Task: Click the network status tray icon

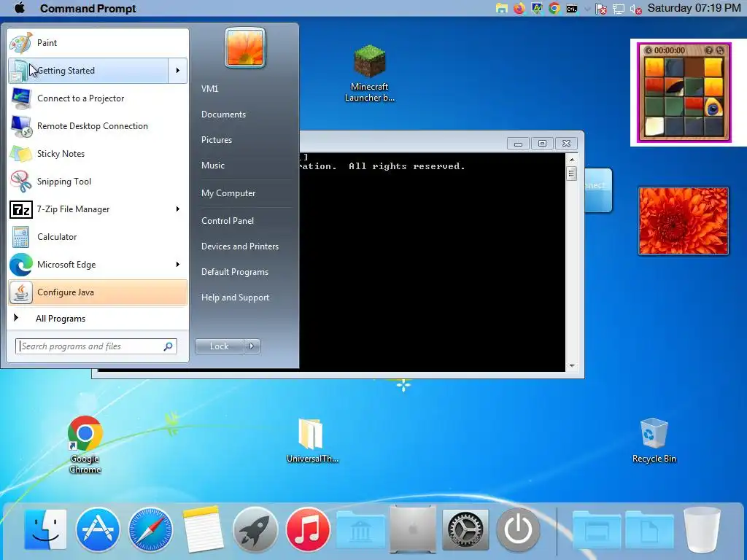Action: pos(619,9)
